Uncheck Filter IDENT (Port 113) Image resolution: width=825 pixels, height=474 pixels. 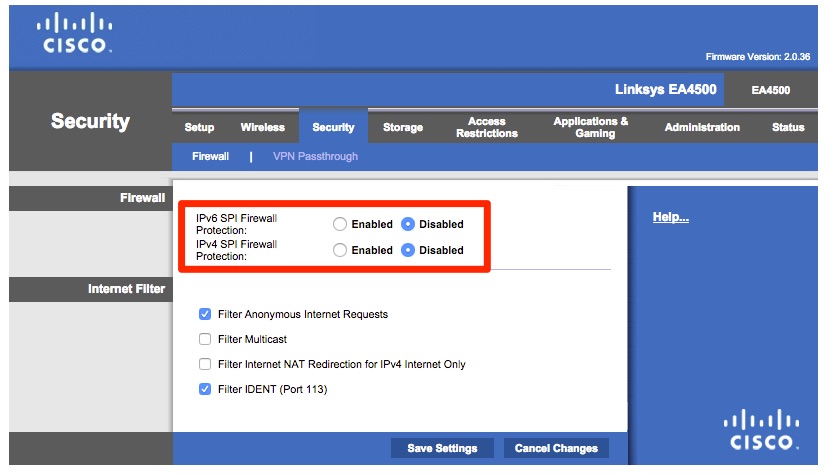point(205,389)
